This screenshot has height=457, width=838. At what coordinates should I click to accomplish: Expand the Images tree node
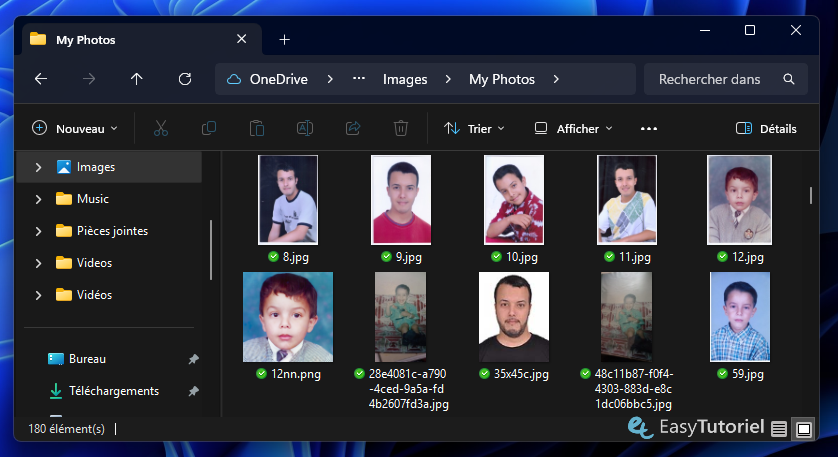point(38,167)
